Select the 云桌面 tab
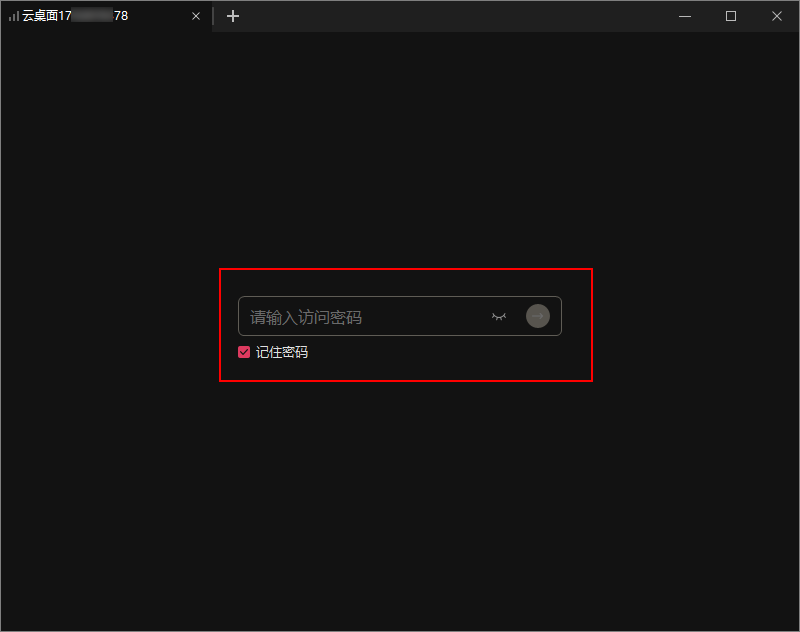Screen dimensions: 800x632 tap(106, 16)
